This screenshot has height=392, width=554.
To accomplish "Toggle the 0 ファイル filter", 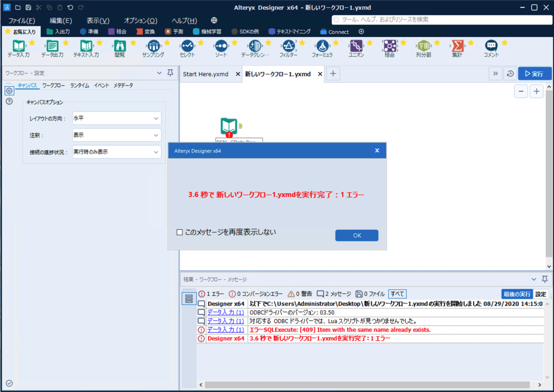I will point(370,294).
